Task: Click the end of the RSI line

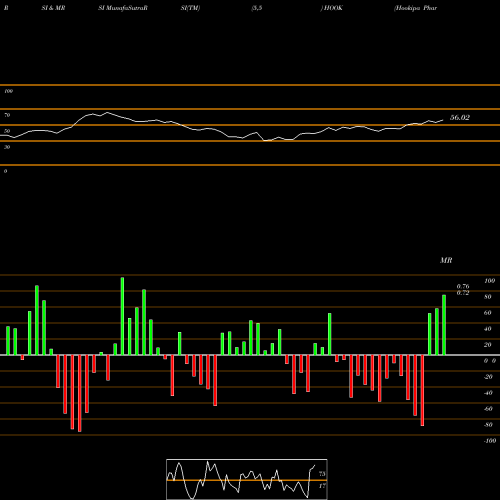Action: pos(443,120)
